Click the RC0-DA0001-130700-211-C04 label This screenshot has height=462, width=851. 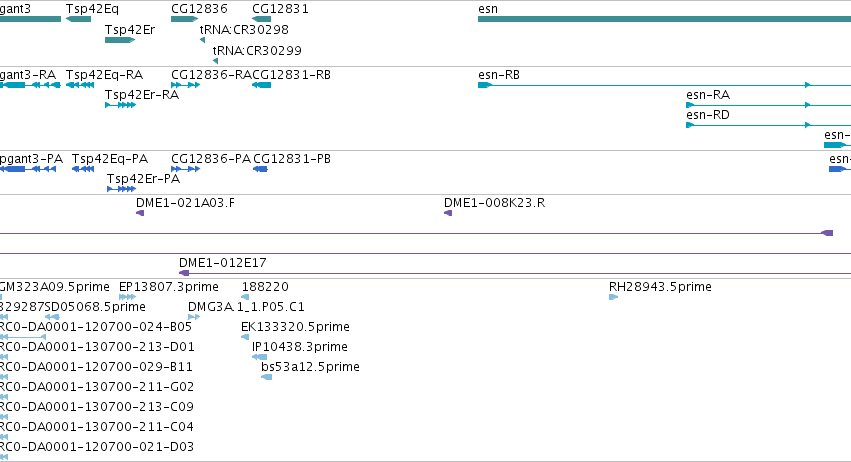click(97, 427)
